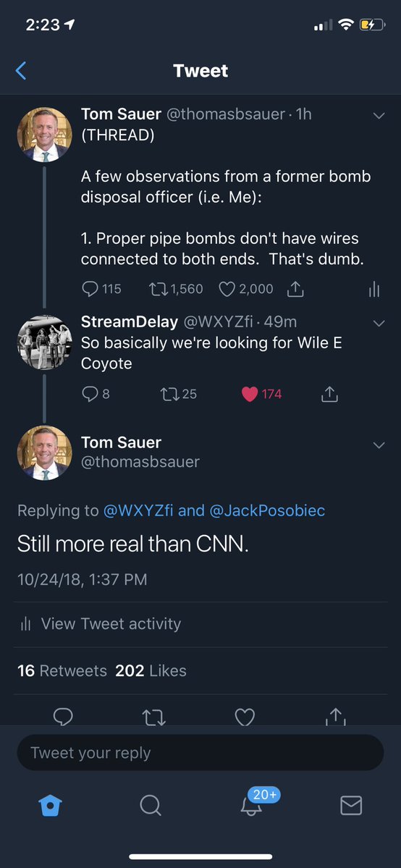Open StreamDelay's profile picture

45,342
